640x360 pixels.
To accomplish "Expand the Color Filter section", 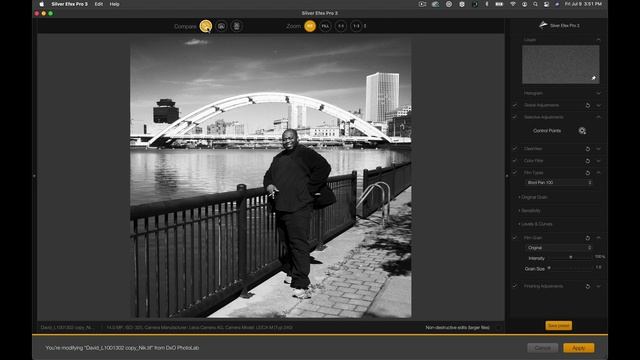I will (598, 161).
